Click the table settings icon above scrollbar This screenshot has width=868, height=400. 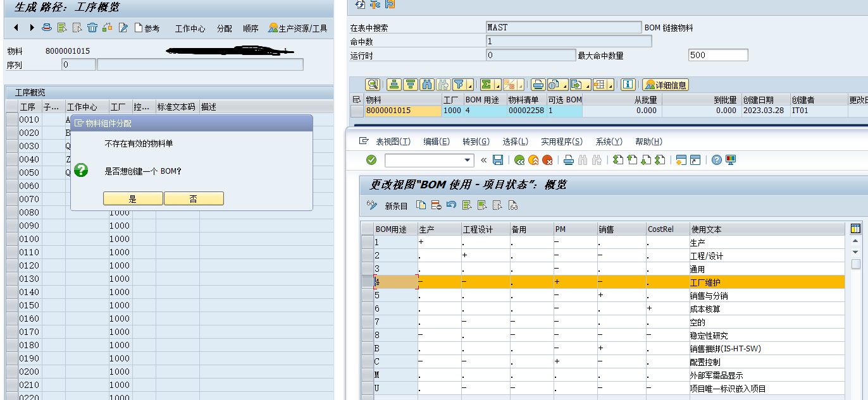[856, 229]
